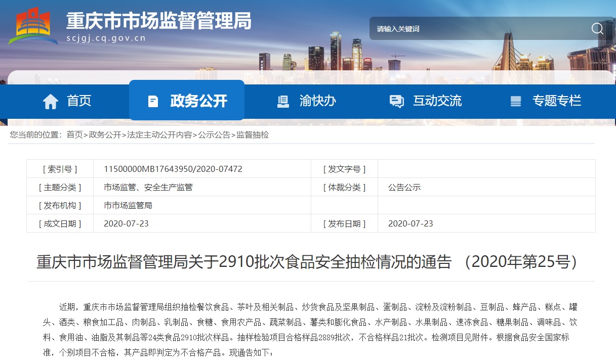Click 政务公开 breadcrumb link
This screenshot has width=616, height=364.
pos(105,134)
